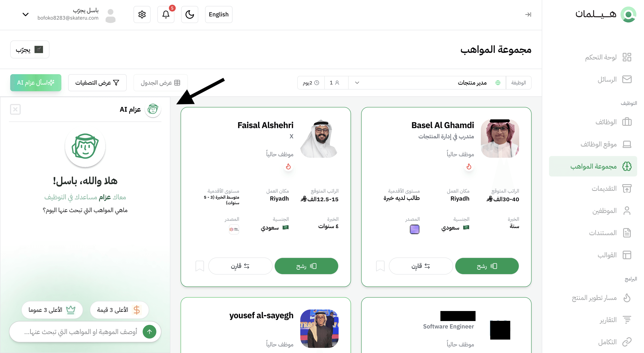This screenshot has width=644, height=353.
Task: Click the اسأل عزام AI gradient button
Action: pos(36,83)
